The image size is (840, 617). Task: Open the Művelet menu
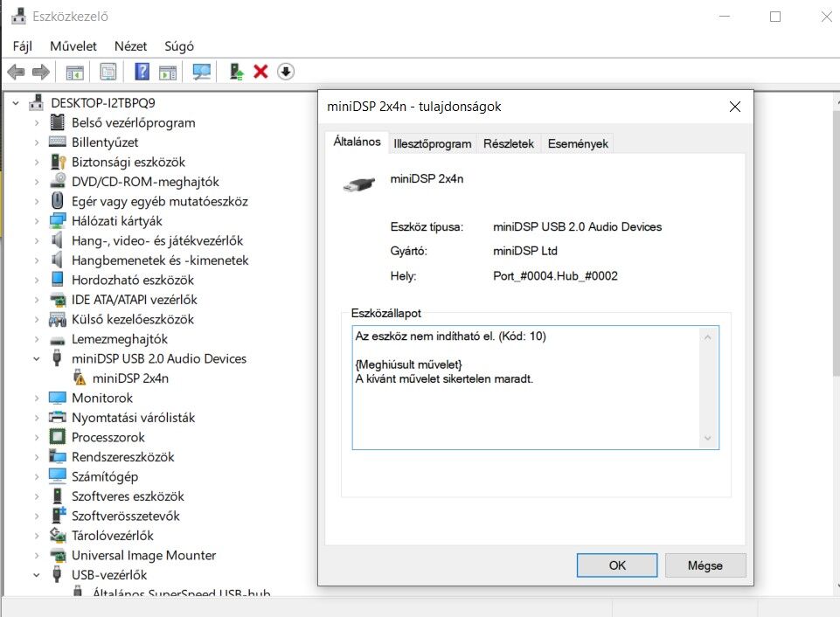[x=73, y=46]
